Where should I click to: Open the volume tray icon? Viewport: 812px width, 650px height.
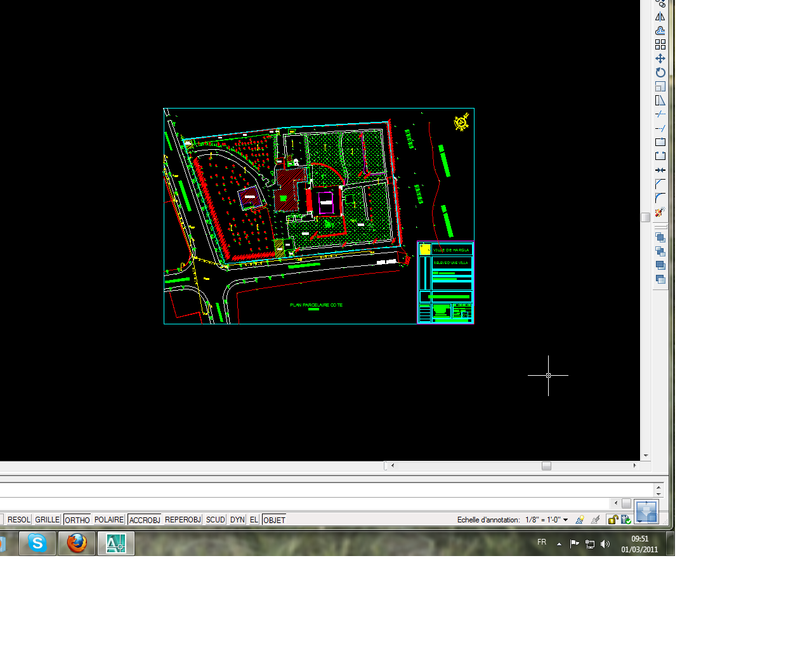coord(605,543)
